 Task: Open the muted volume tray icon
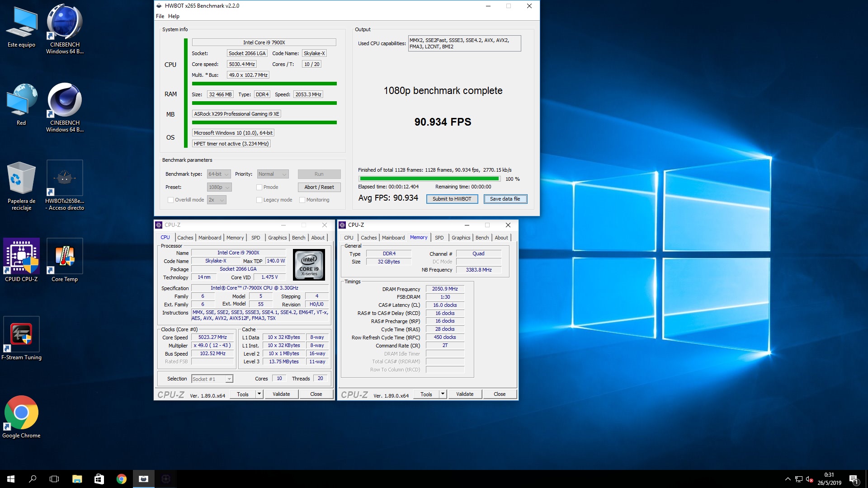pos(810,479)
